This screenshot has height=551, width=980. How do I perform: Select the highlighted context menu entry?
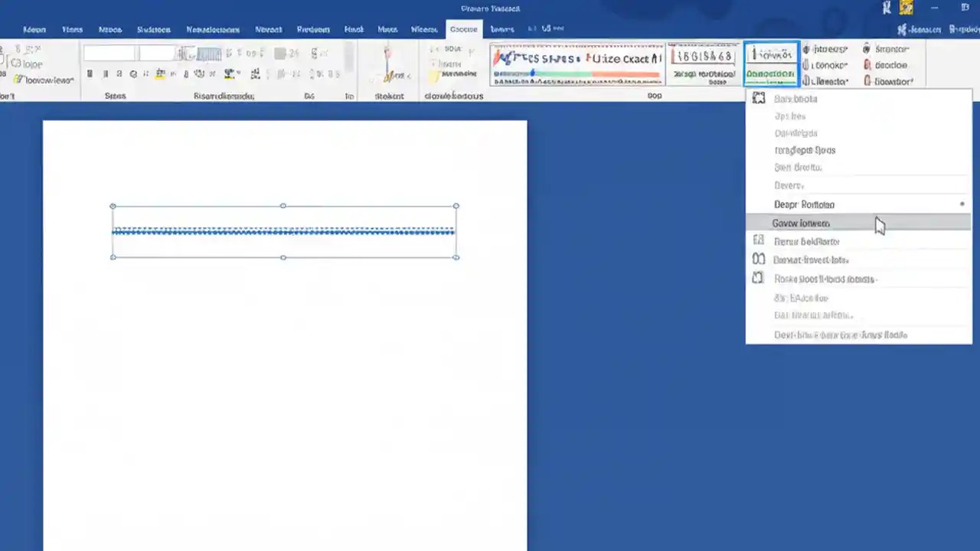(x=801, y=223)
